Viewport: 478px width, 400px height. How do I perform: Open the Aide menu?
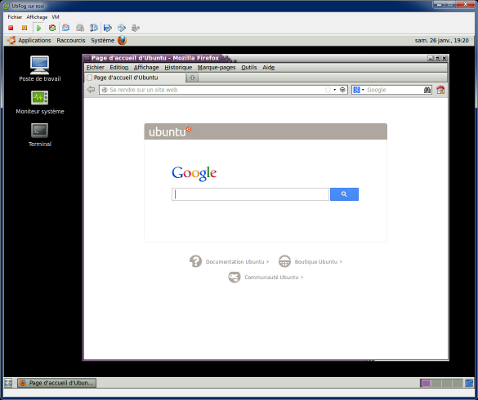(x=269, y=67)
